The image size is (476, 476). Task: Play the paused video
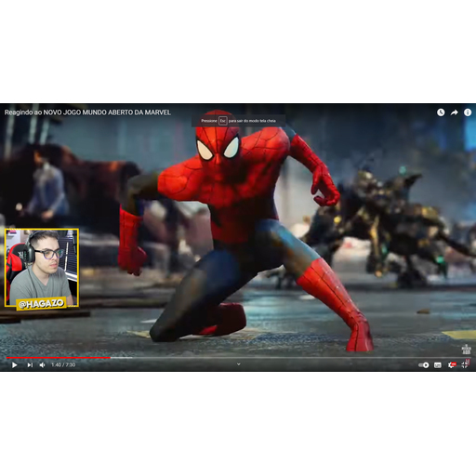coord(14,365)
